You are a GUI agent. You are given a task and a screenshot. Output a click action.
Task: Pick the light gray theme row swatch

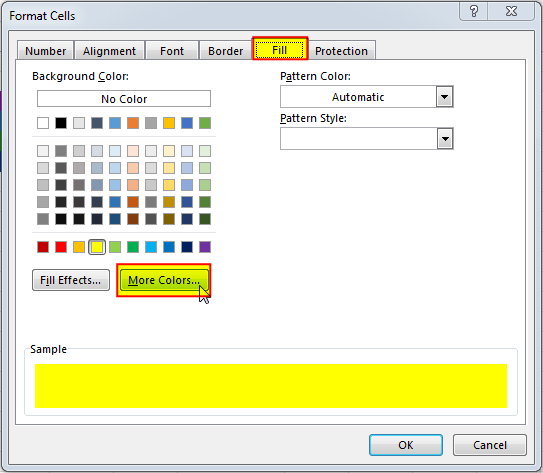tap(79, 123)
